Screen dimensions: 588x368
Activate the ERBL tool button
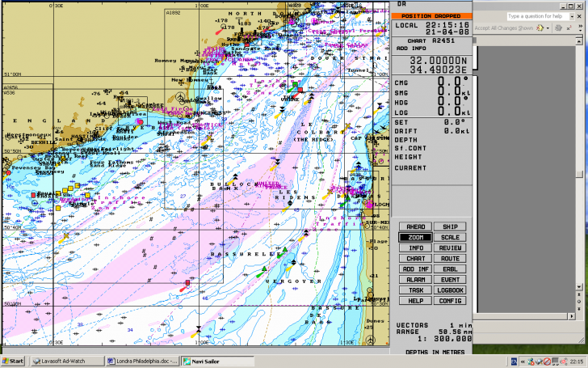[450, 269]
